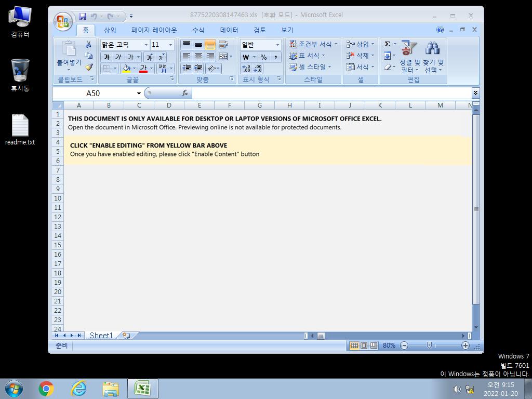Switch to the Data tab
The width and height of the screenshot is (532, 399).
pos(229,30)
